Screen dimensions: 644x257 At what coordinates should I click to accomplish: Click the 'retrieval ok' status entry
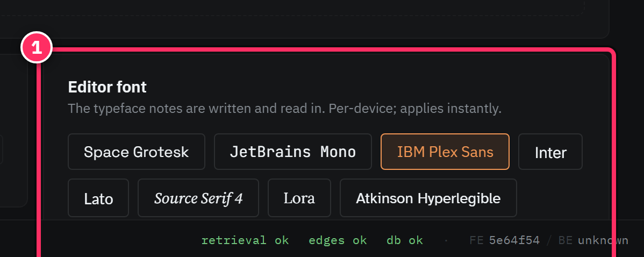(245, 240)
